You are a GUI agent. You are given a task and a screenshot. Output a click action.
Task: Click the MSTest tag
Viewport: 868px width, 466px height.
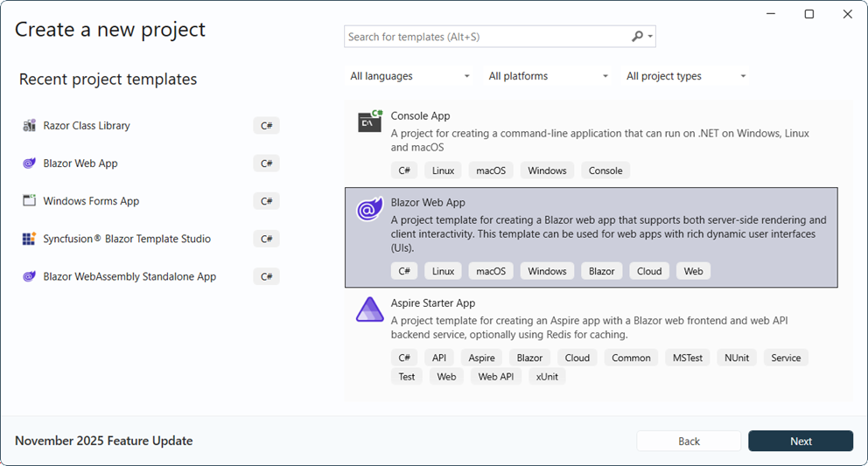click(688, 358)
